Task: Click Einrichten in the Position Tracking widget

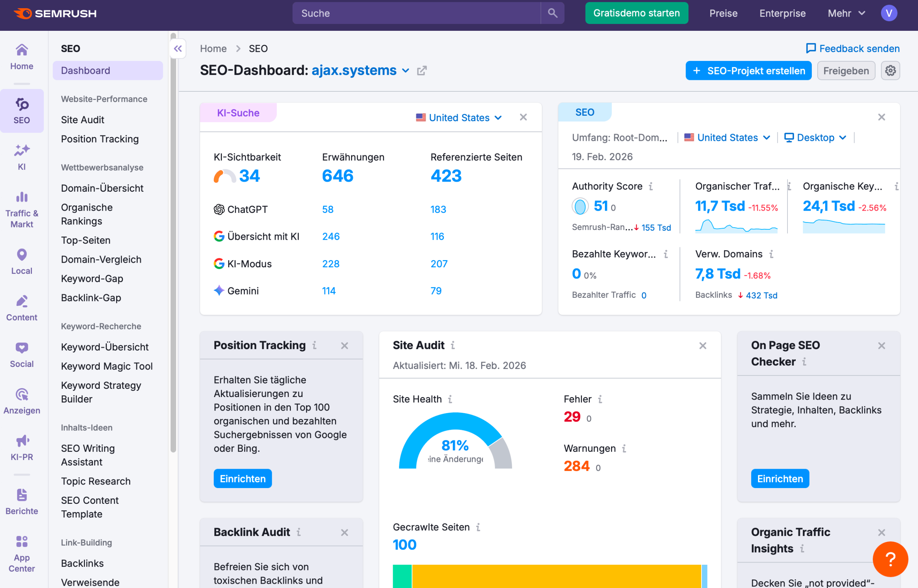Action: (242, 478)
